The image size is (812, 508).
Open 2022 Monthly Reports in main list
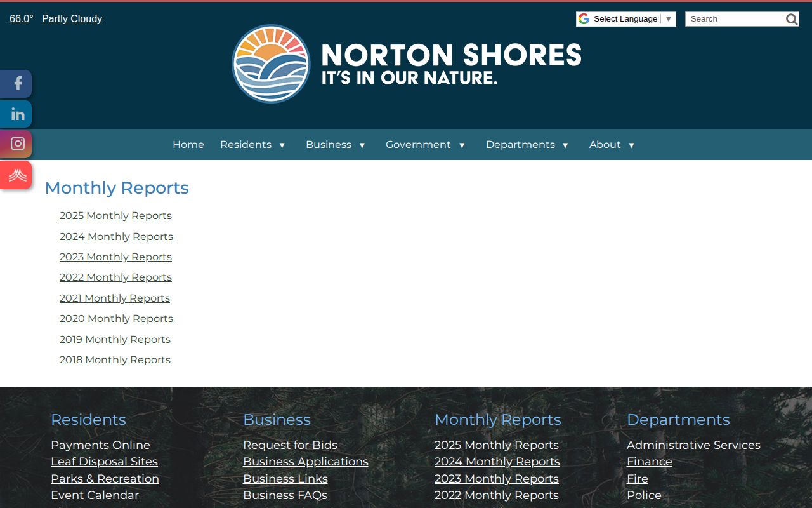pos(115,277)
